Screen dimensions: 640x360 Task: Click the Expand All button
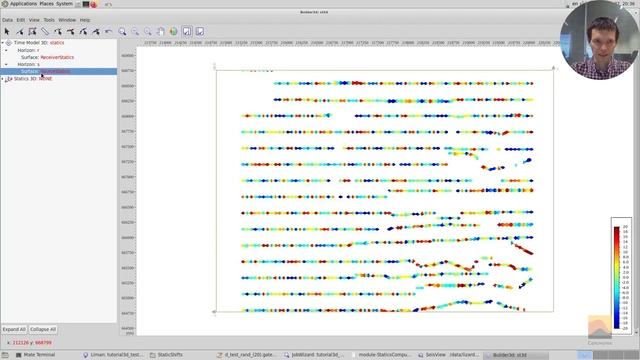click(14, 329)
